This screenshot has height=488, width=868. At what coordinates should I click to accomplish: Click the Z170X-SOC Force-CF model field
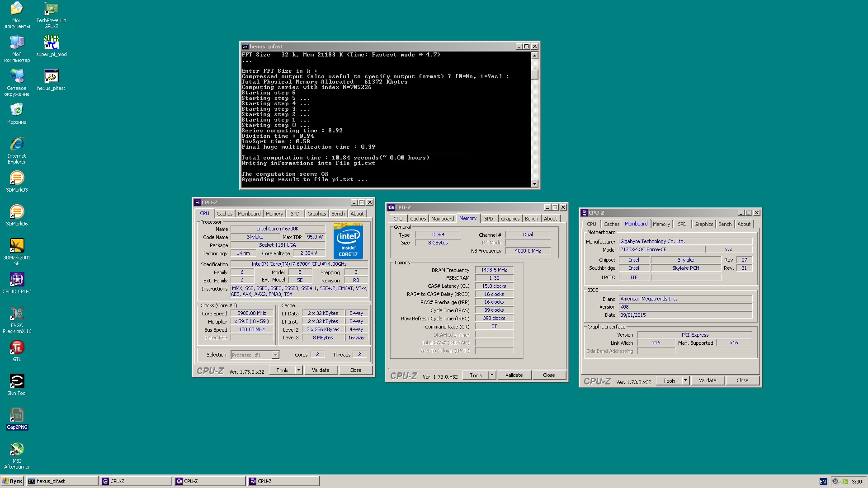[661, 249]
